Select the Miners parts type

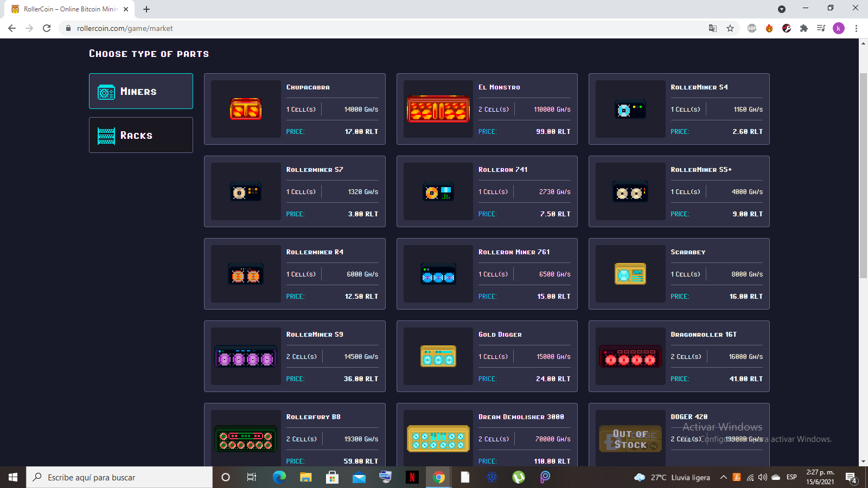click(x=141, y=91)
